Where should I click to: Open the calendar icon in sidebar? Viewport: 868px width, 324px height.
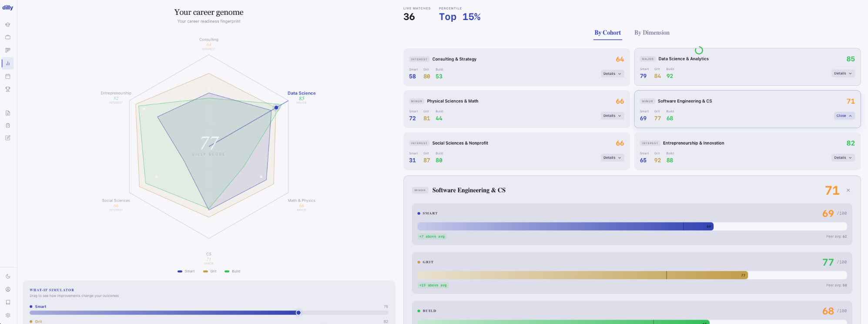pyautogui.click(x=8, y=77)
